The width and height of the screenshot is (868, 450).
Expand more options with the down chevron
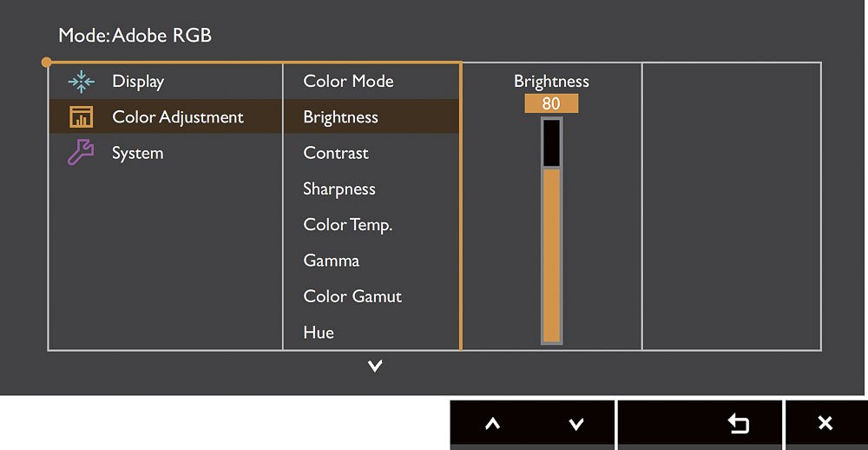pos(375,365)
